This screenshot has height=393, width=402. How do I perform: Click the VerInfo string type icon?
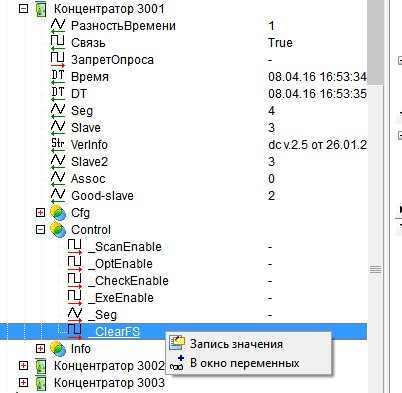point(58,145)
